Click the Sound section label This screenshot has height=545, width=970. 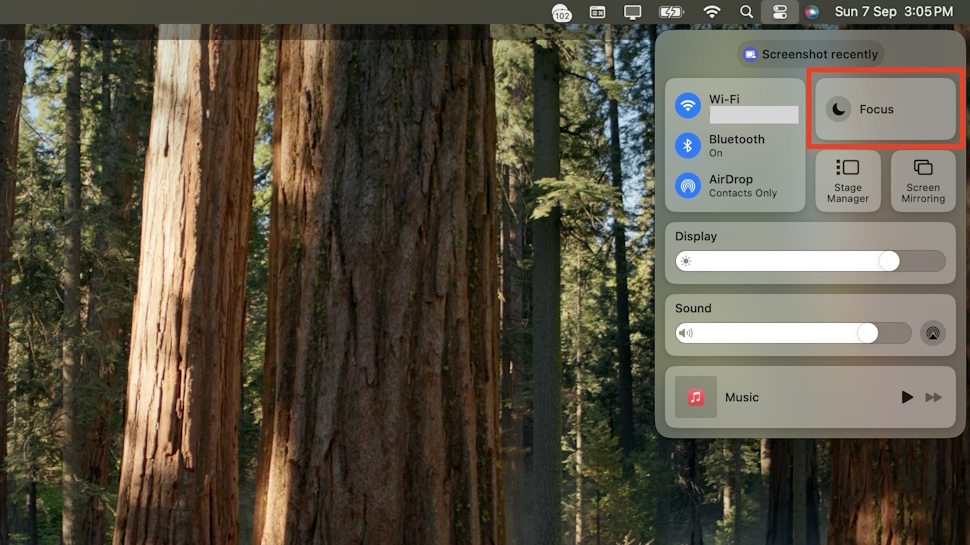[x=693, y=308]
